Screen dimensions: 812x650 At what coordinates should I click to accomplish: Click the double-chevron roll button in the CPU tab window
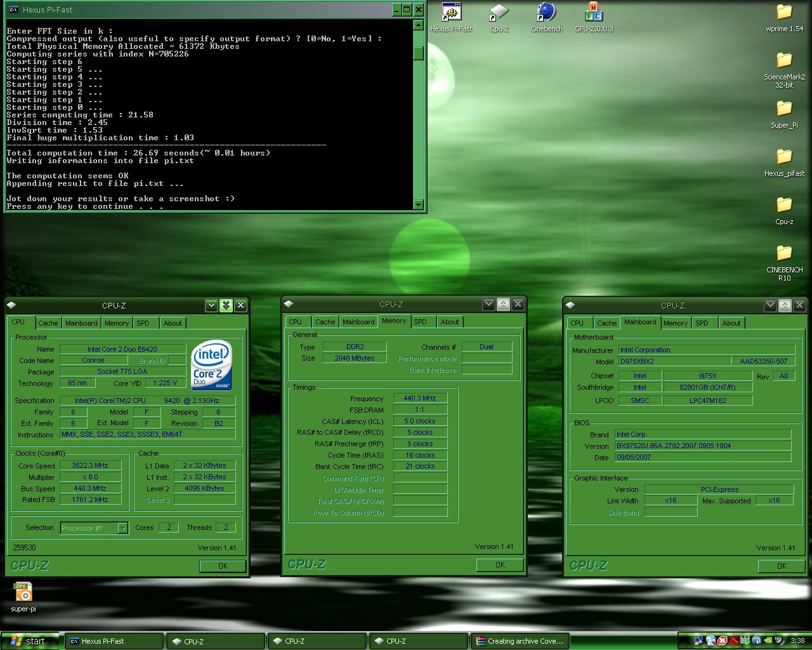[x=226, y=305]
